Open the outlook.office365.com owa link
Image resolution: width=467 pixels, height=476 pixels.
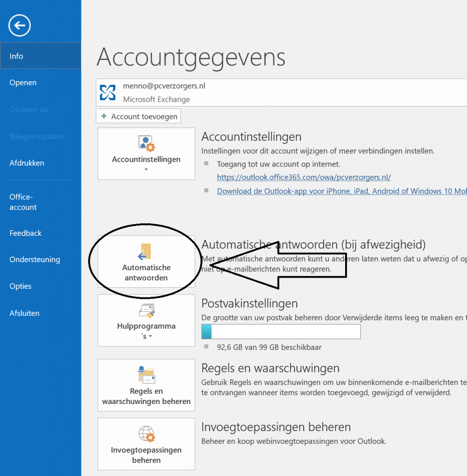coord(304,177)
